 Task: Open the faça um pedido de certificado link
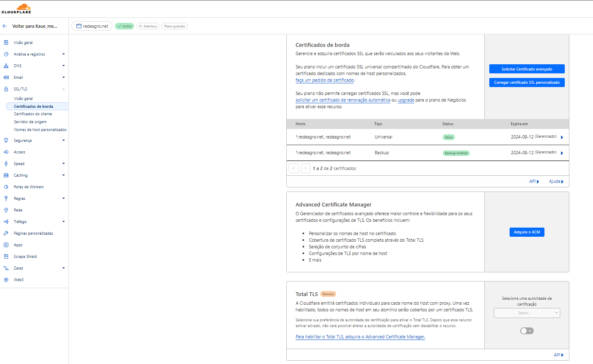(x=325, y=80)
